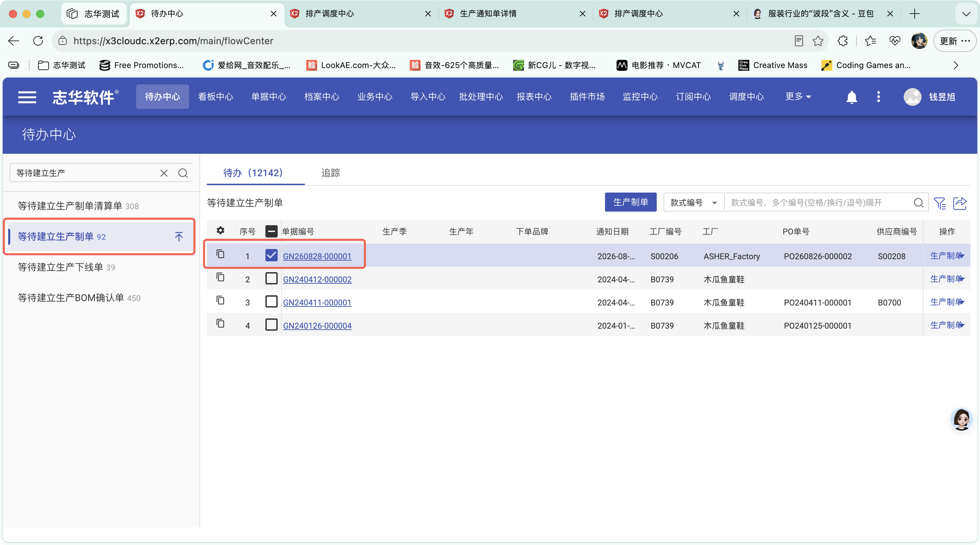The width and height of the screenshot is (980, 545).
Task: Open document link GN240126-000004
Action: (317, 326)
